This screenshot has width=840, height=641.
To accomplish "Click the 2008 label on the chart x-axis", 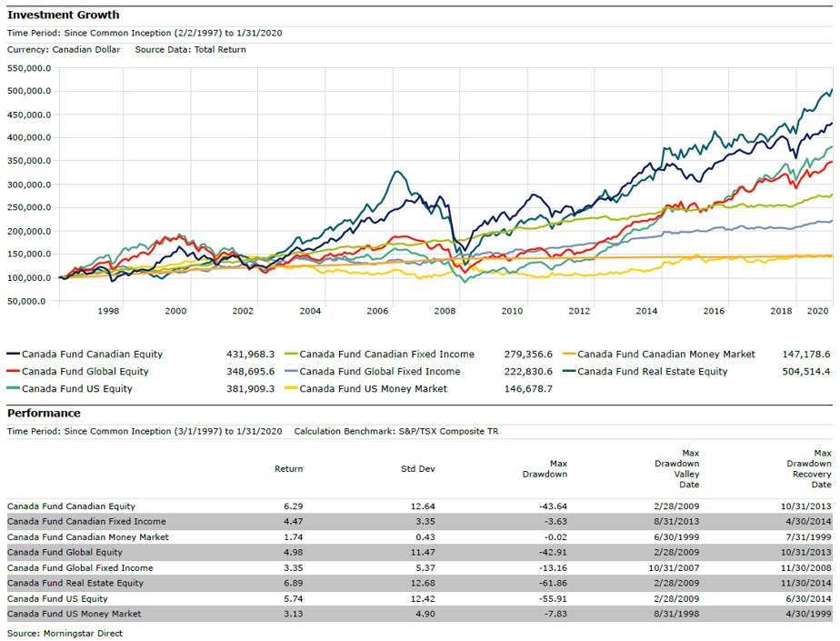I will (x=445, y=311).
